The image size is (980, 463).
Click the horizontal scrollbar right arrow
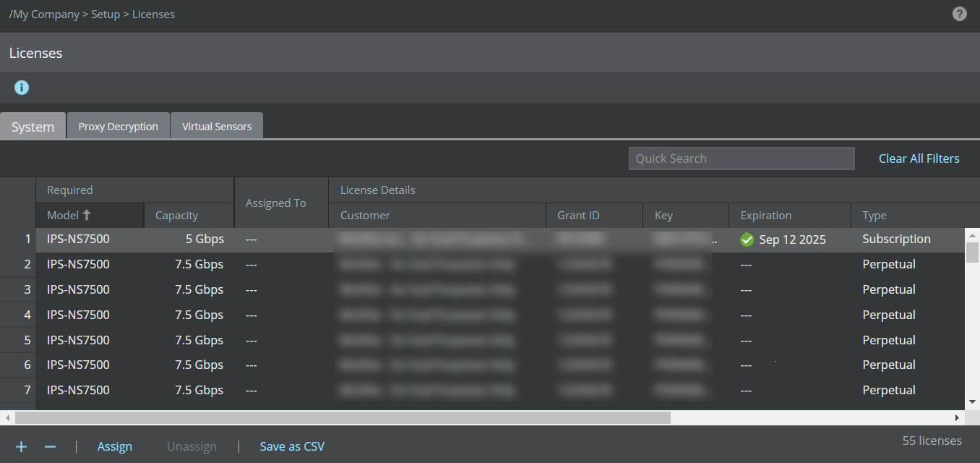point(958,417)
